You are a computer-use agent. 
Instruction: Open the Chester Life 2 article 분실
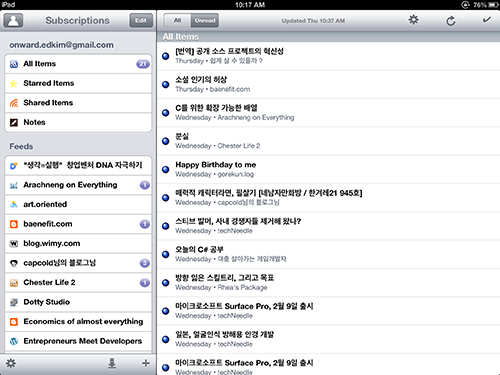pos(328,141)
